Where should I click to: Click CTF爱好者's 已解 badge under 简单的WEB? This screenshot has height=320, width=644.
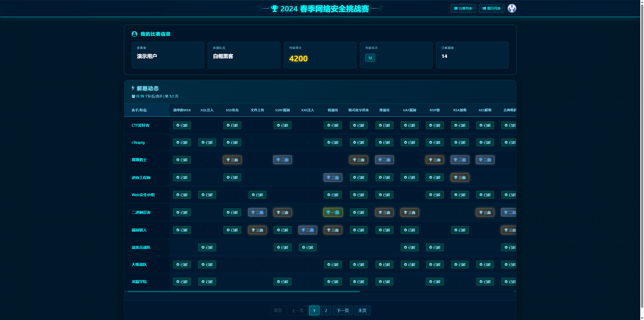182,125
